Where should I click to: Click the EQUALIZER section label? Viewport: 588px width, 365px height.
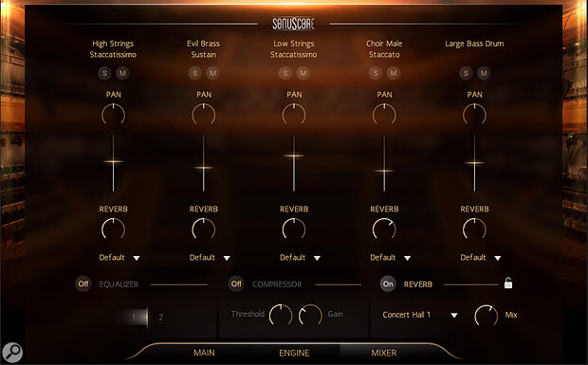(x=119, y=284)
